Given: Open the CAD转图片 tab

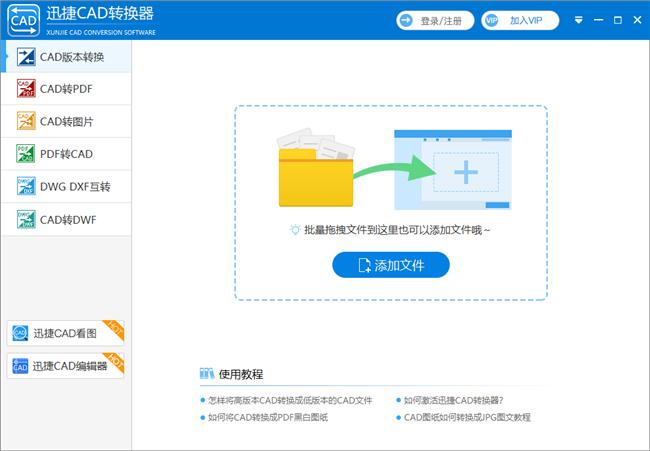Looking at the screenshot, I should (66, 121).
